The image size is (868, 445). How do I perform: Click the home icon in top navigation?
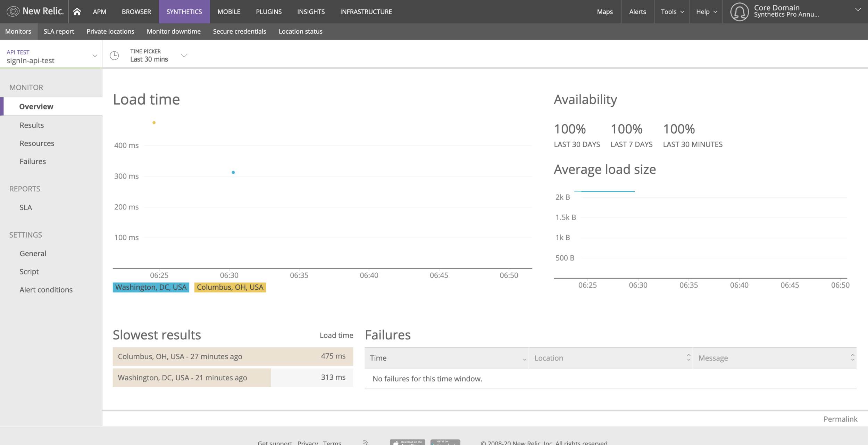tap(77, 11)
